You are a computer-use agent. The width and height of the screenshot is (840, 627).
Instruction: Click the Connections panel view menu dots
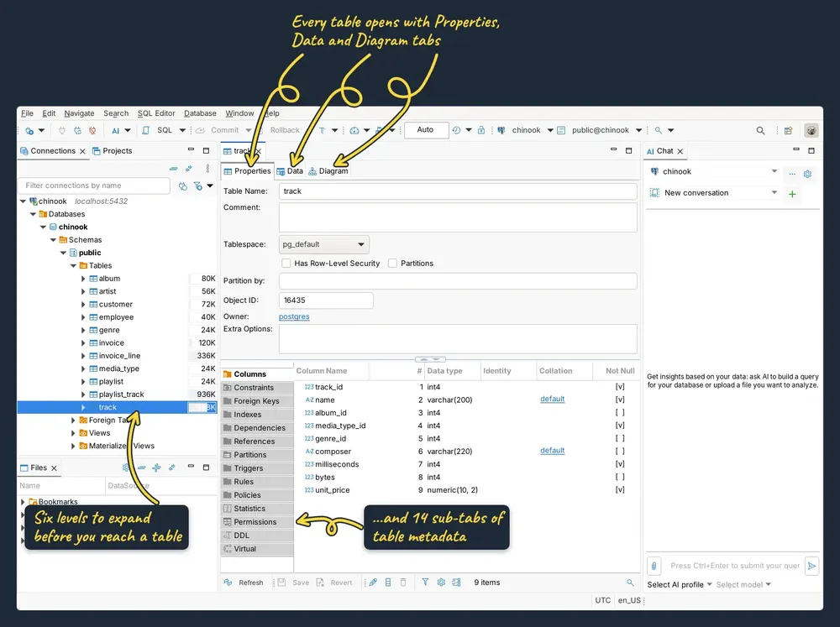coord(207,168)
